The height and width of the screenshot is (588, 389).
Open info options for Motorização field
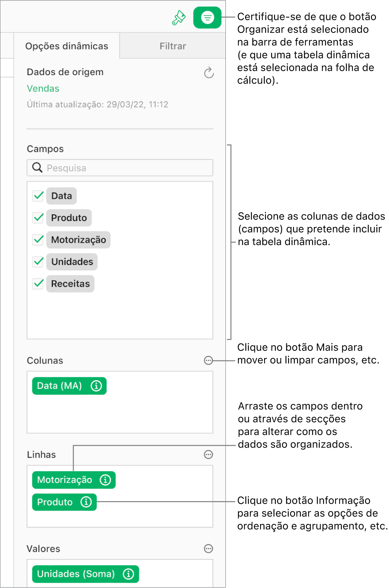[x=106, y=480]
